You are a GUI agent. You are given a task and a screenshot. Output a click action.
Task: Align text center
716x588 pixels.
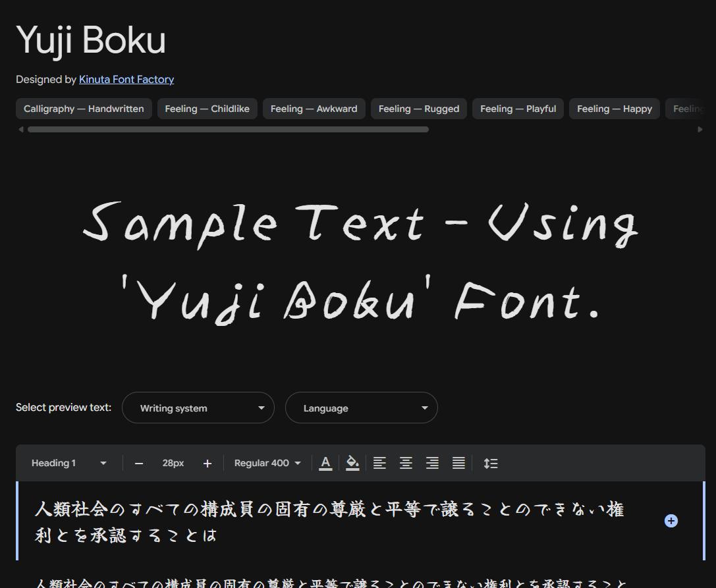click(x=406, y=464)
